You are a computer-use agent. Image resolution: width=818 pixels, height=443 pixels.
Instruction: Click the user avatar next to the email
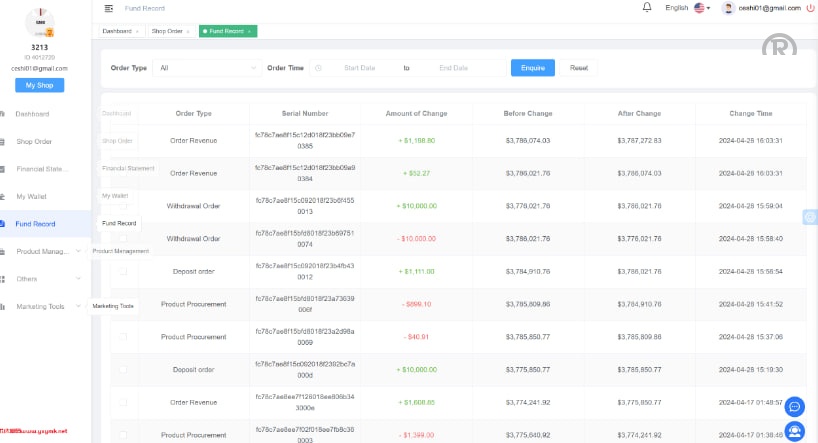point(729,8)
